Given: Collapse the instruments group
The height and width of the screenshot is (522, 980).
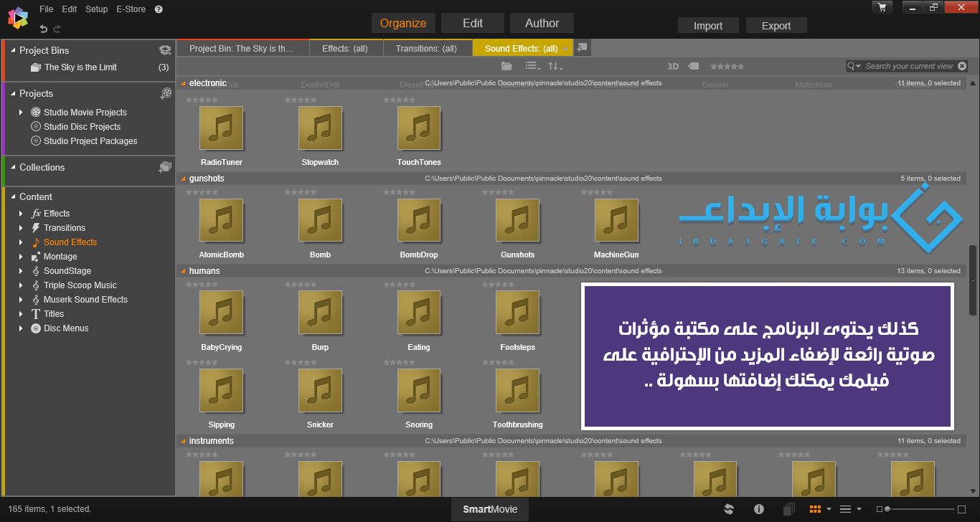Looking at the screenshot, I should tap(183, 441).
